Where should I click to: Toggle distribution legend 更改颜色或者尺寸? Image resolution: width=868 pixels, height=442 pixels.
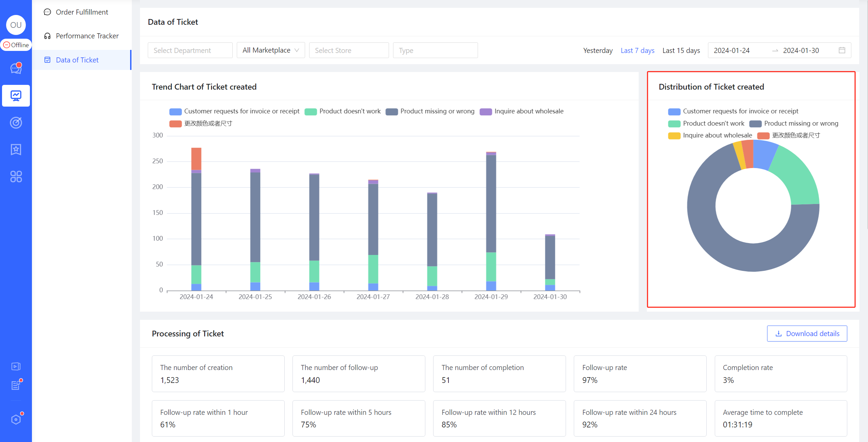click(789, 135)
